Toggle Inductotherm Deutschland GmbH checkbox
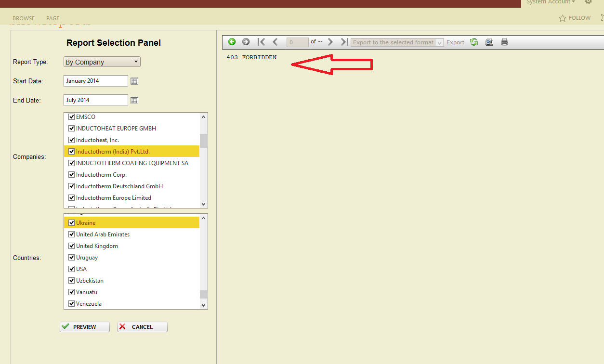The width and height of the screenshot is (604, 364). 72,186
